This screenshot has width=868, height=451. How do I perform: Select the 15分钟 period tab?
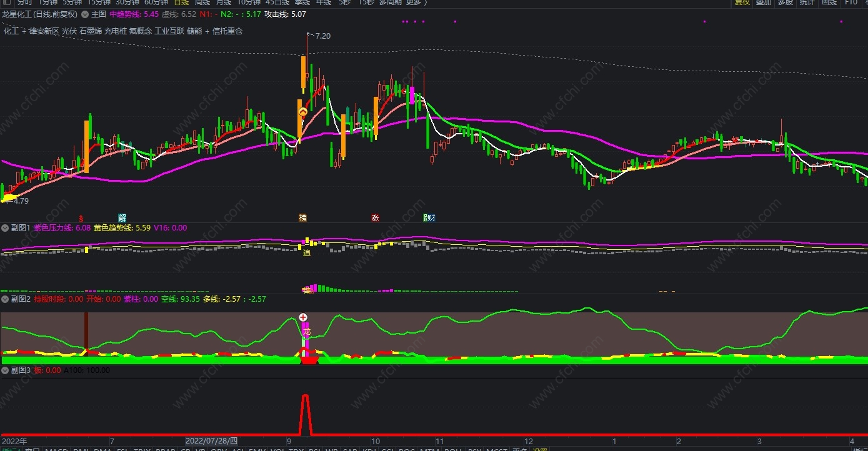[99, 2]
